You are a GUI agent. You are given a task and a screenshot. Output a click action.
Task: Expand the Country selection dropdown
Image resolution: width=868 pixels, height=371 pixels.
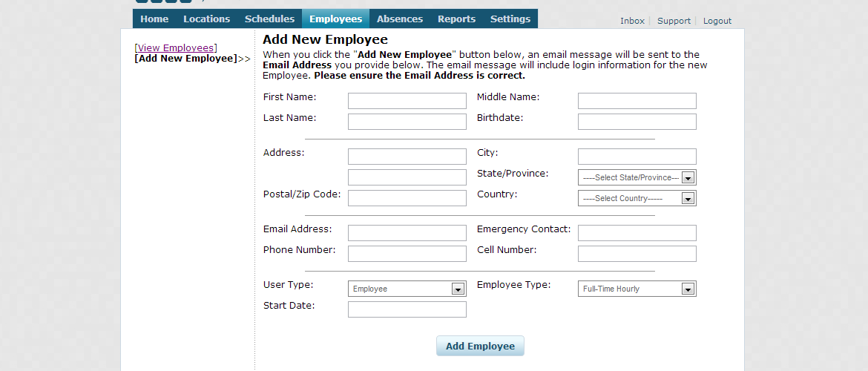point(637,199)
